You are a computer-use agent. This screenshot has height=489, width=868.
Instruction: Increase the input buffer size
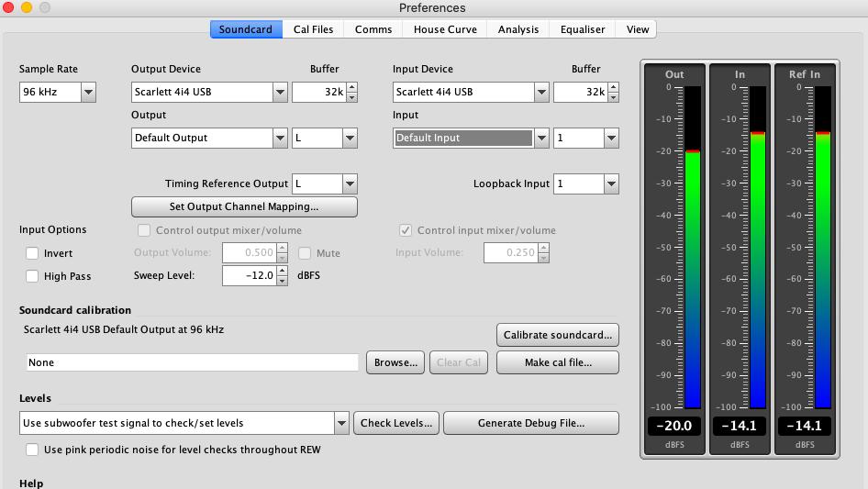(x=613, y=87)
